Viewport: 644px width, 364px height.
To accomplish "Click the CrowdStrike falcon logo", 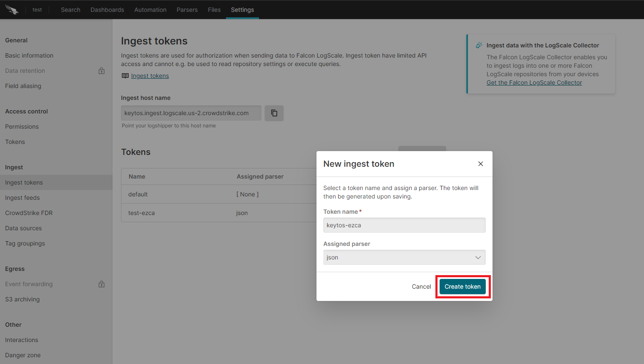I will [x=12, y=10].
